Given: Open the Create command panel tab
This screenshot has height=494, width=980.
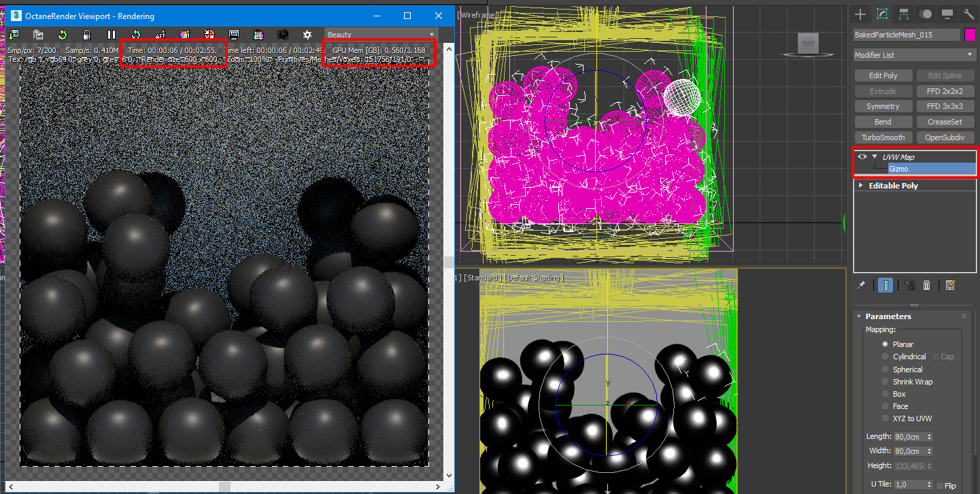Looking at the screenshot, I should click(x=861, y=14).
